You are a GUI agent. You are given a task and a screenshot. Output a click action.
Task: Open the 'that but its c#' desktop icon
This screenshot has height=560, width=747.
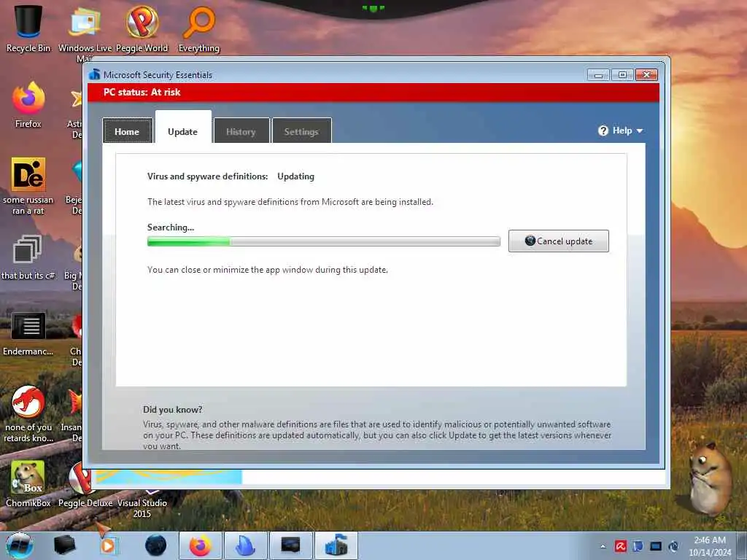click(x=28, y=257)
